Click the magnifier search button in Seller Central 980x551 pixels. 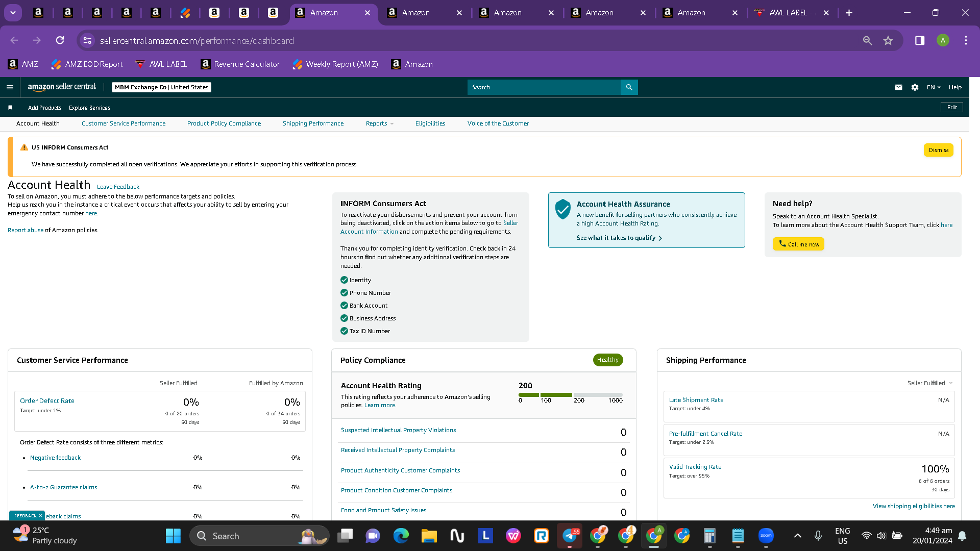(629, 87)
